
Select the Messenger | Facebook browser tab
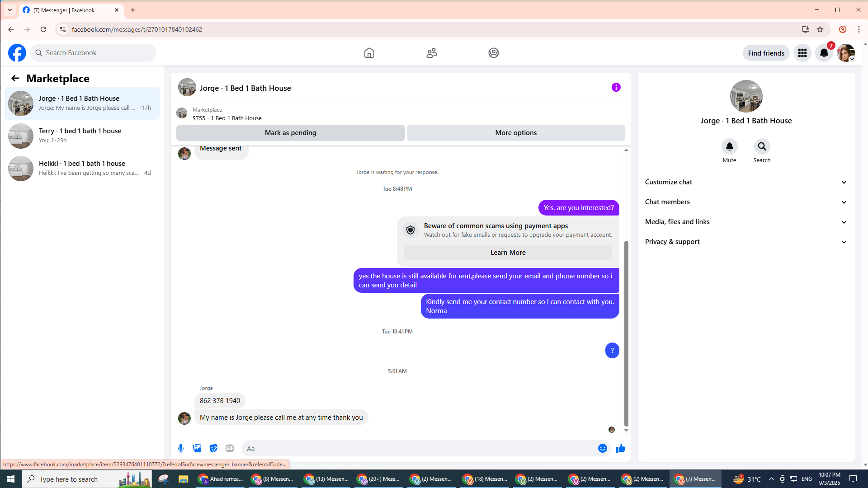(71, 10)
